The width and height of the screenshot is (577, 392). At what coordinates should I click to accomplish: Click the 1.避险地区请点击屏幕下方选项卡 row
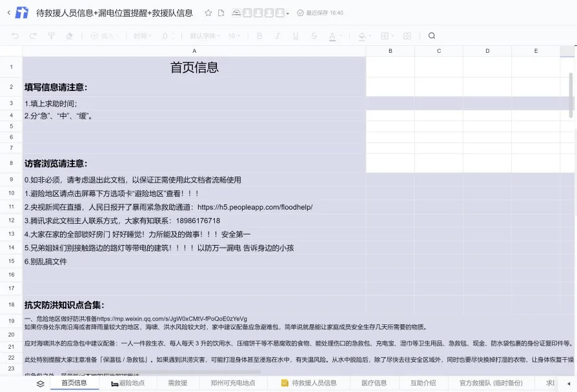point(194,193)
